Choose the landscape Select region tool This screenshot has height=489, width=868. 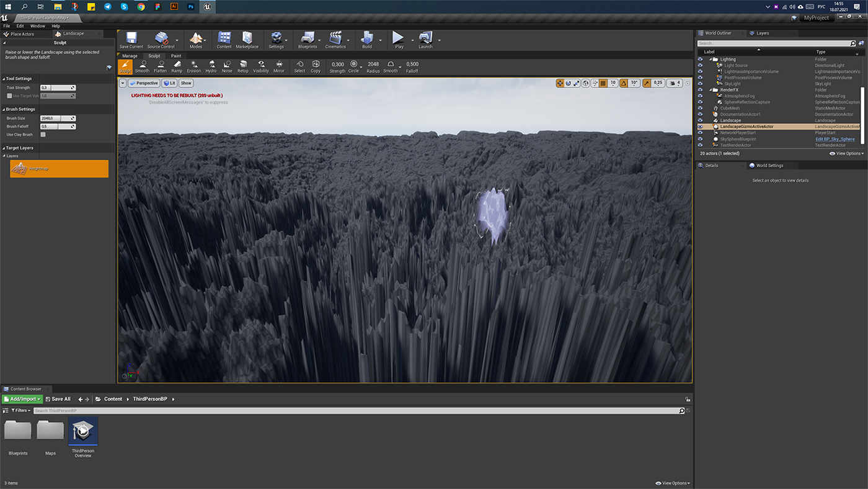[x=299, y=66]
